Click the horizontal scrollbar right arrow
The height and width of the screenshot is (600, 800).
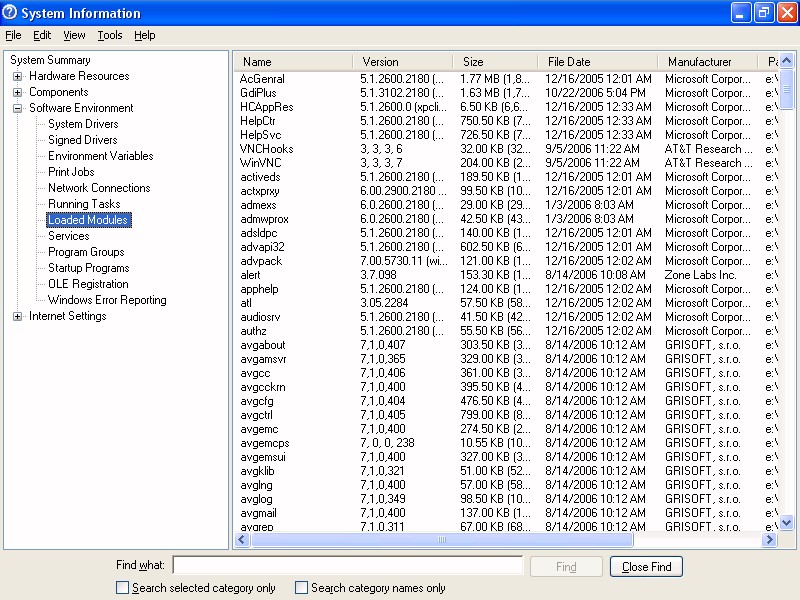point(769,540)
